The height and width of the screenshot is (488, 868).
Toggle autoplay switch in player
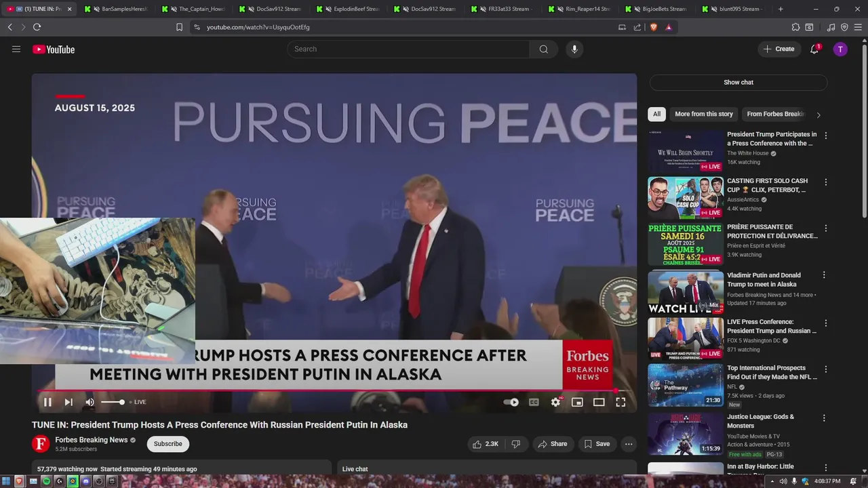(x=511, y=402)
